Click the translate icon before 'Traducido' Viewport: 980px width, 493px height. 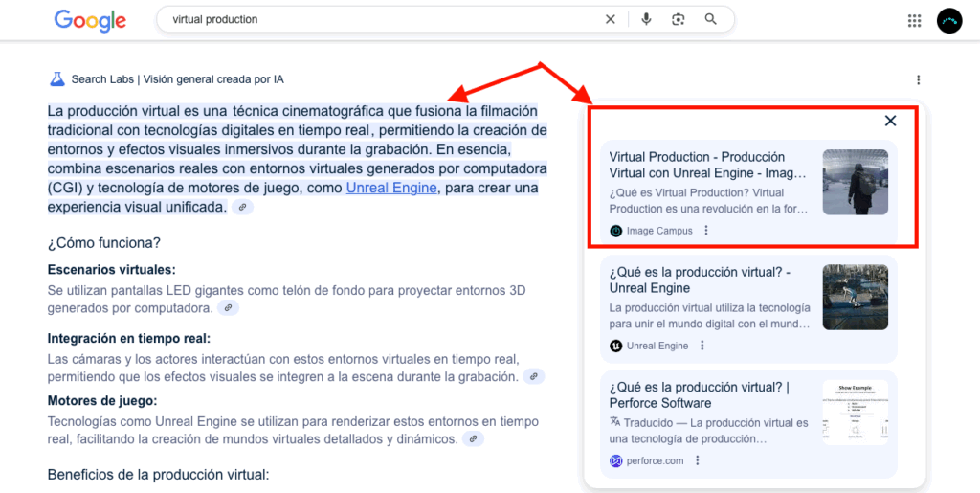[615, 422]
